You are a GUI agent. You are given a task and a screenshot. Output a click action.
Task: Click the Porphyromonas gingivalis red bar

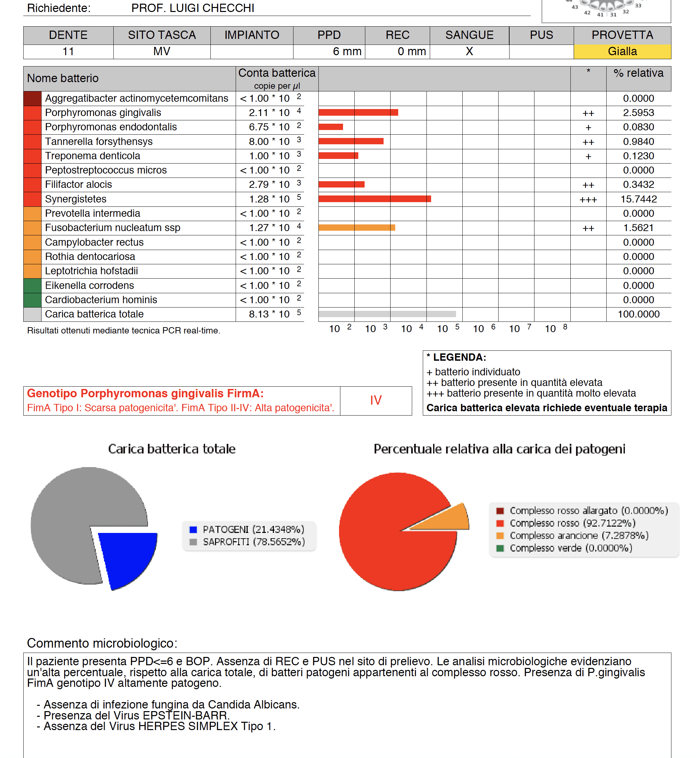(x=358, y=112)
